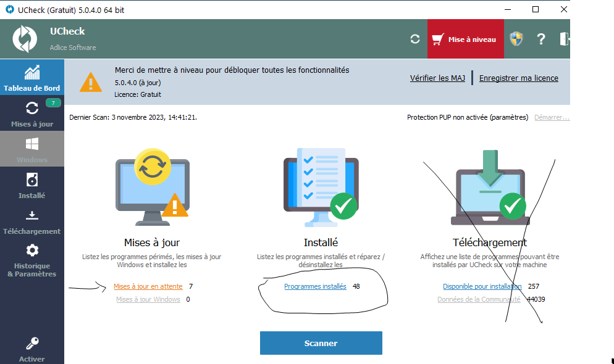Image resolution: width=614 pixels, height=364 pixels.
Task: Close the UCheck window
Action: click(x=564, y=9)
